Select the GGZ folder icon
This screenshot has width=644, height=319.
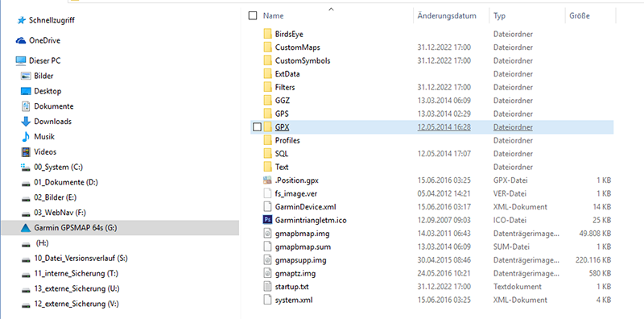268,101
